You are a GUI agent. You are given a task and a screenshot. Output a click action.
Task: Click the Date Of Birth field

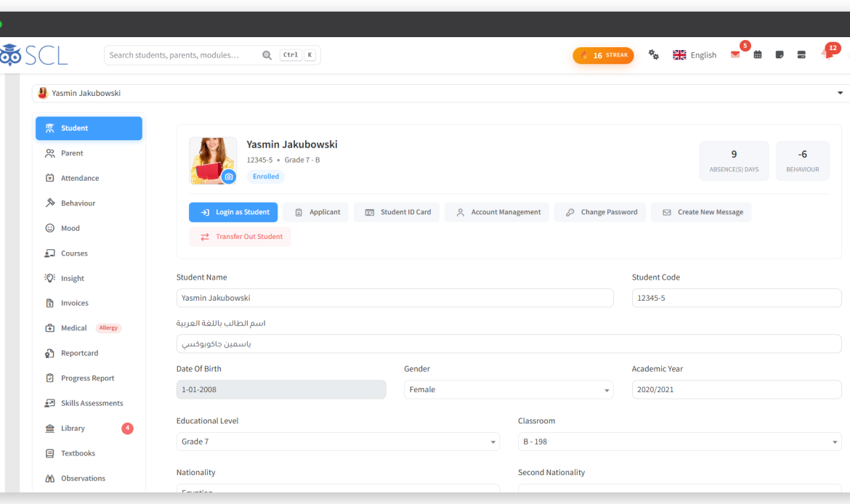(x=281, y=390)
